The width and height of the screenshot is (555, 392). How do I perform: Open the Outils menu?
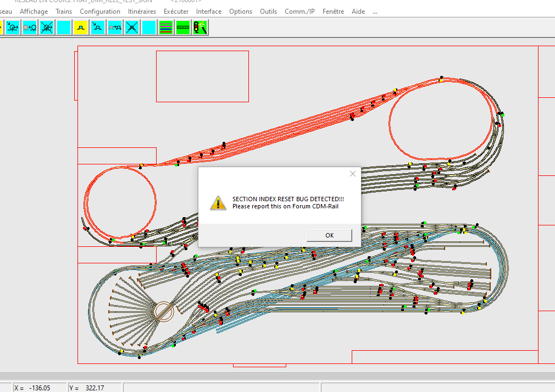[x=268, y=12]
